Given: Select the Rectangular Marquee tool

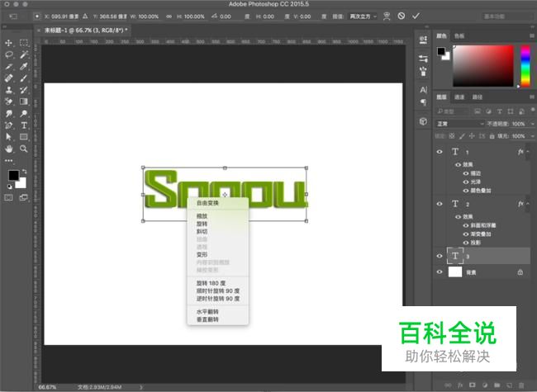Looking at the screenshot, I should (x=24, y=43).
